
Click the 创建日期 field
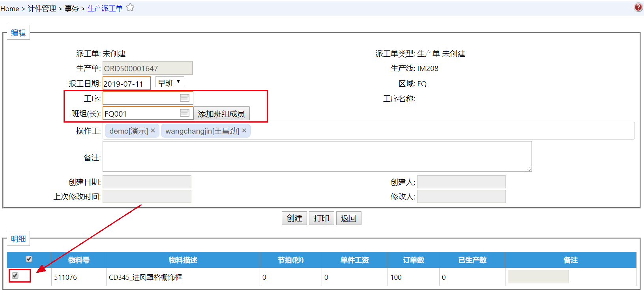(147, 182)
